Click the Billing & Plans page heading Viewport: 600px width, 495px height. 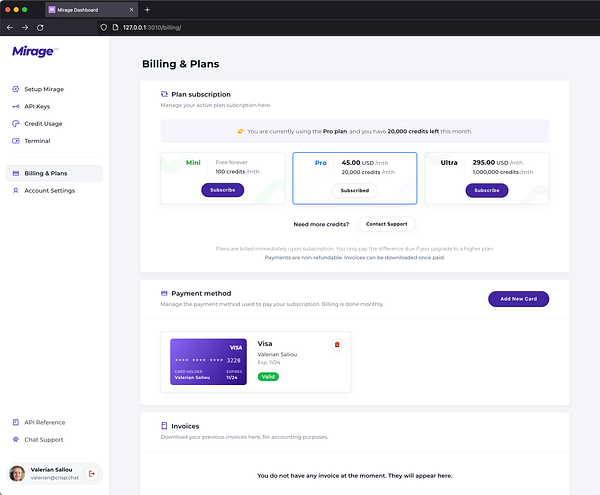pos(181,64)
